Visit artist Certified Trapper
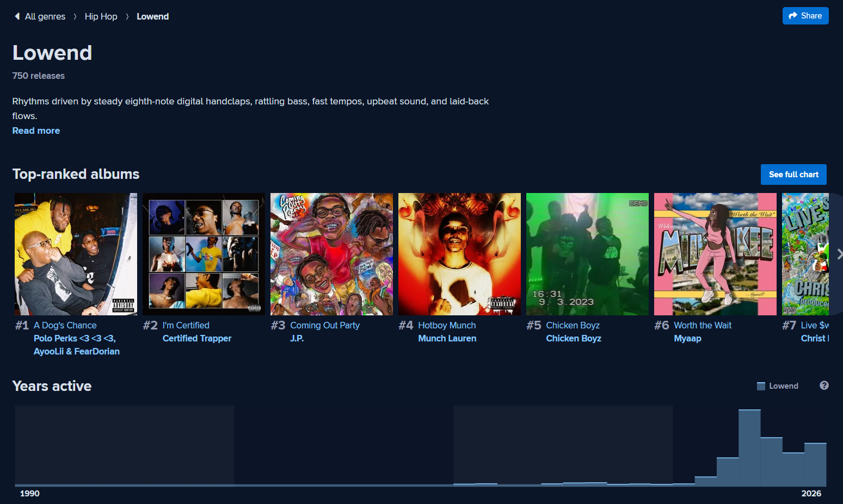Screen dimensions: 843x504 [x=197, y=338]
